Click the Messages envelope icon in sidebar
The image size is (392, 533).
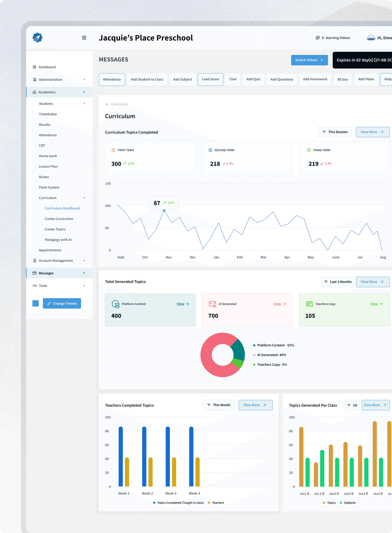34,273
